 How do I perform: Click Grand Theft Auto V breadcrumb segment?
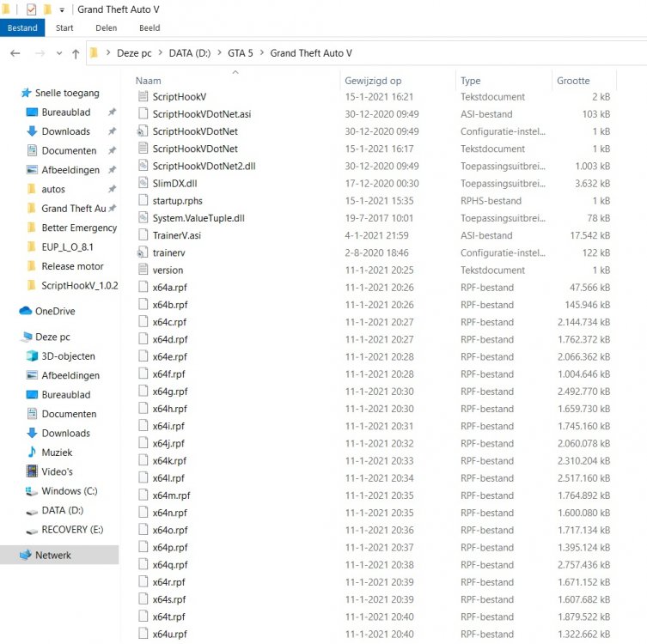[x=311, y=53]
